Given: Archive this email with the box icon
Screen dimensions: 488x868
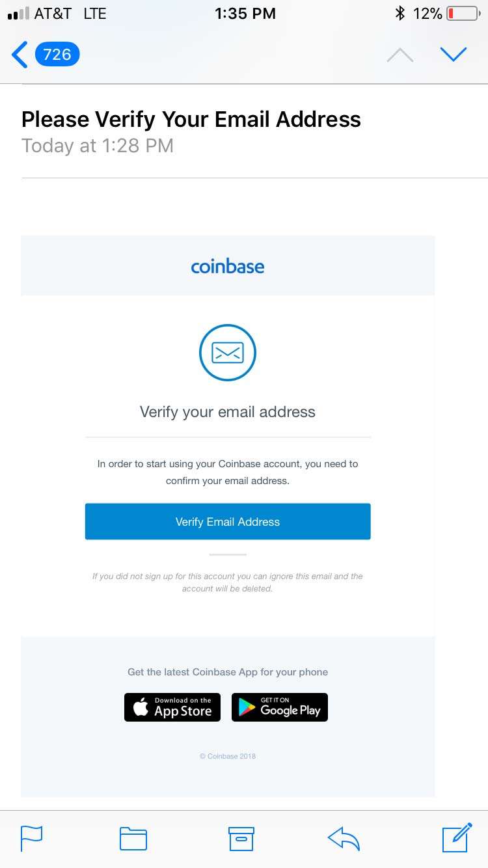Looking at the screenshot, I should (x=241, y=838).
